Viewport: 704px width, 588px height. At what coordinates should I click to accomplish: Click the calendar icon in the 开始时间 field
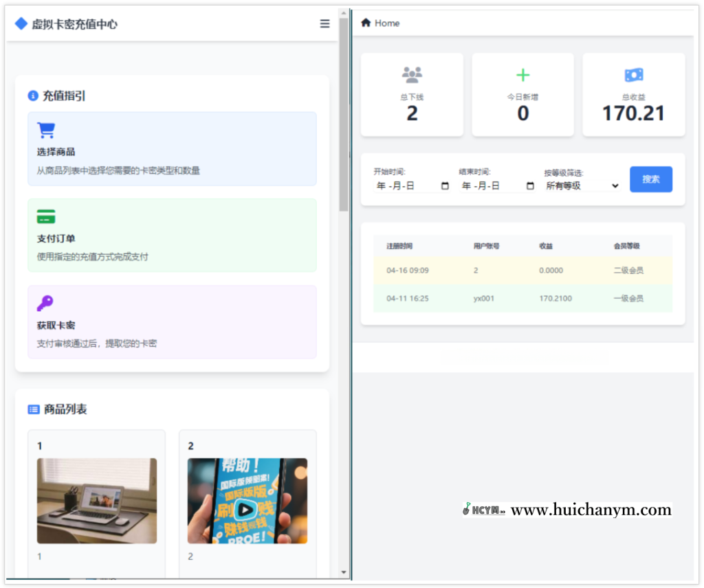tap(443, 185)
